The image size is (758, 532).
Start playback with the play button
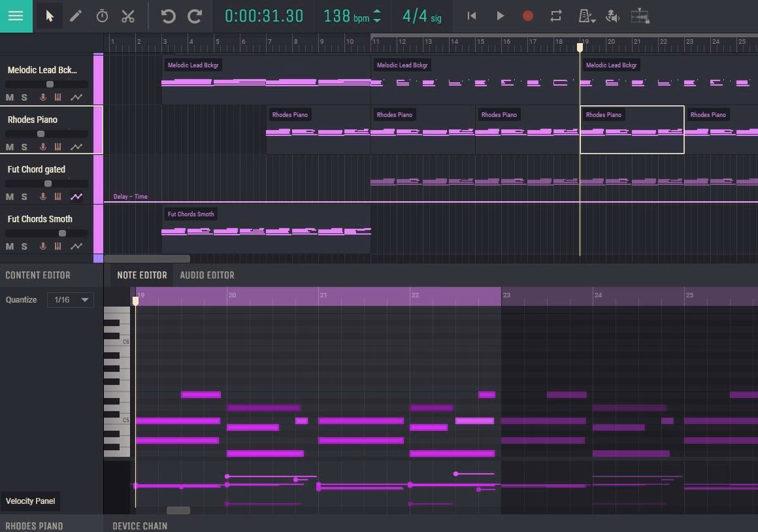pos(501,16)
